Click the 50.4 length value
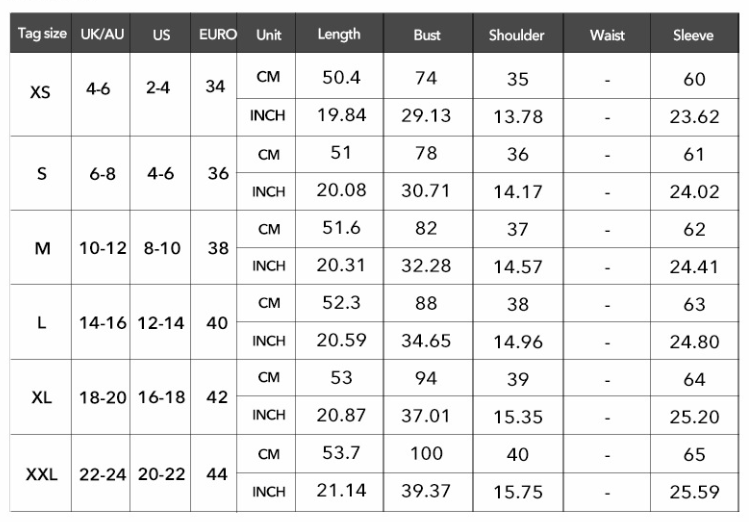 [339, 78]
